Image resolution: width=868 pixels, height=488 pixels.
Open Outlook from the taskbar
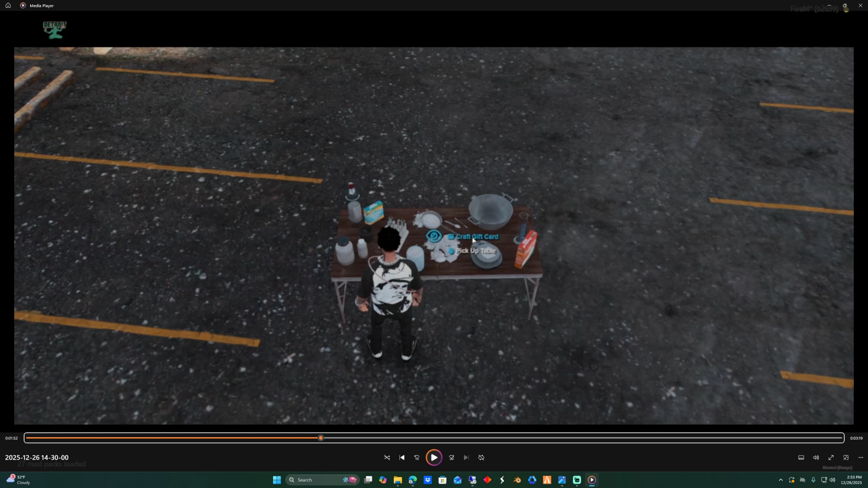point(457,480)
